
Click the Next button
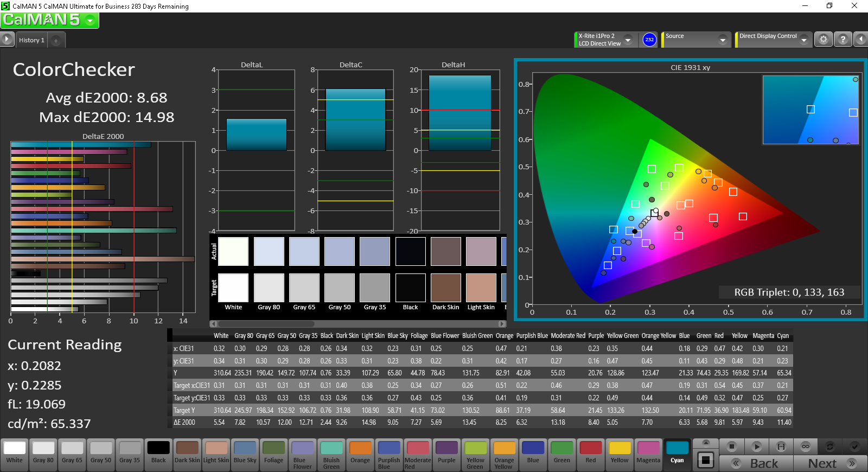pos(830,463)
